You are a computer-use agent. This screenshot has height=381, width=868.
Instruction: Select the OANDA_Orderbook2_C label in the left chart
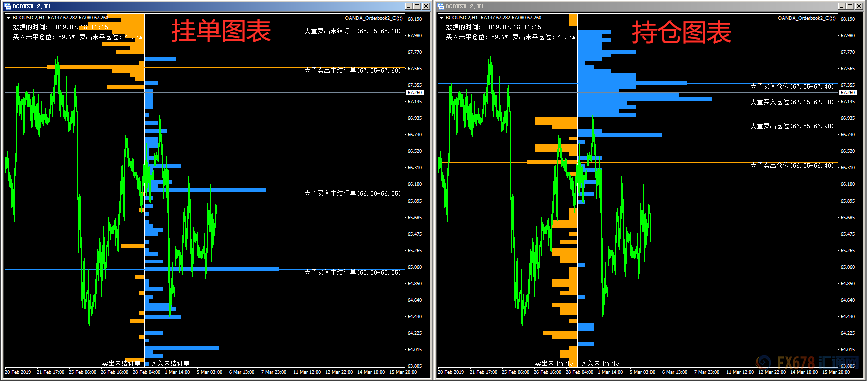(370, 18)
